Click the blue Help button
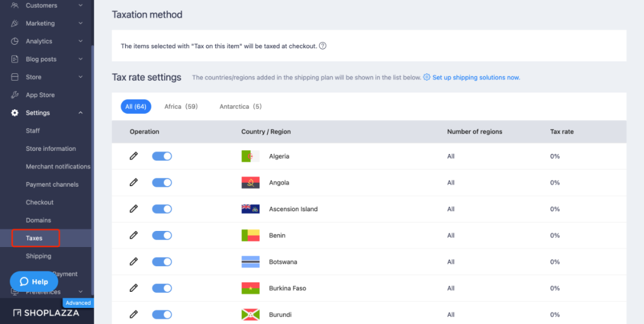 pyautogui.click(x=34, y=282)
